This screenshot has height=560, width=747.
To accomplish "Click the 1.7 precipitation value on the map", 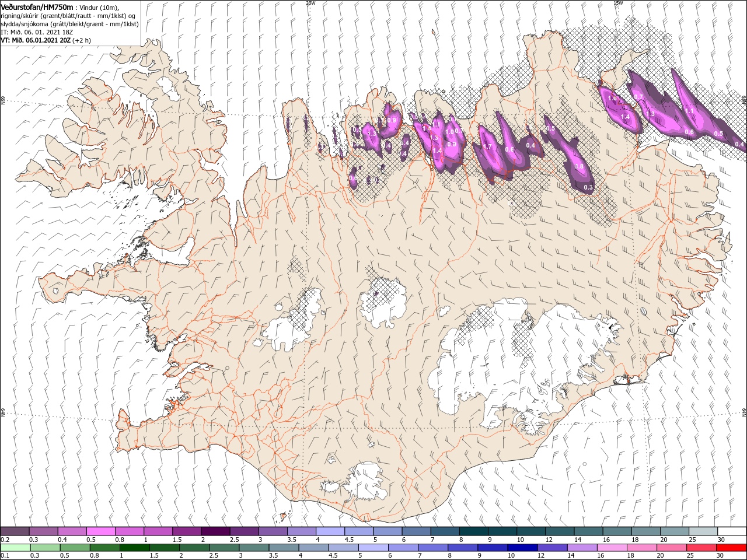I will click(x=488, y=147).
